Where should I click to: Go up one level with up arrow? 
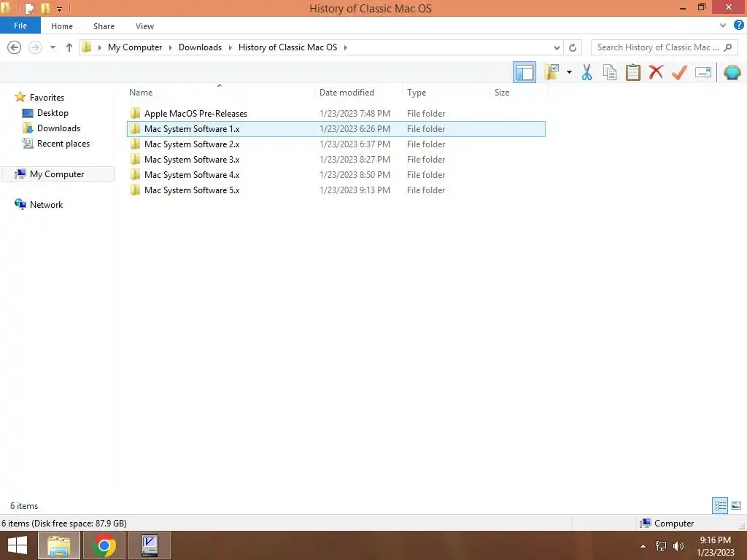(69, 47)
